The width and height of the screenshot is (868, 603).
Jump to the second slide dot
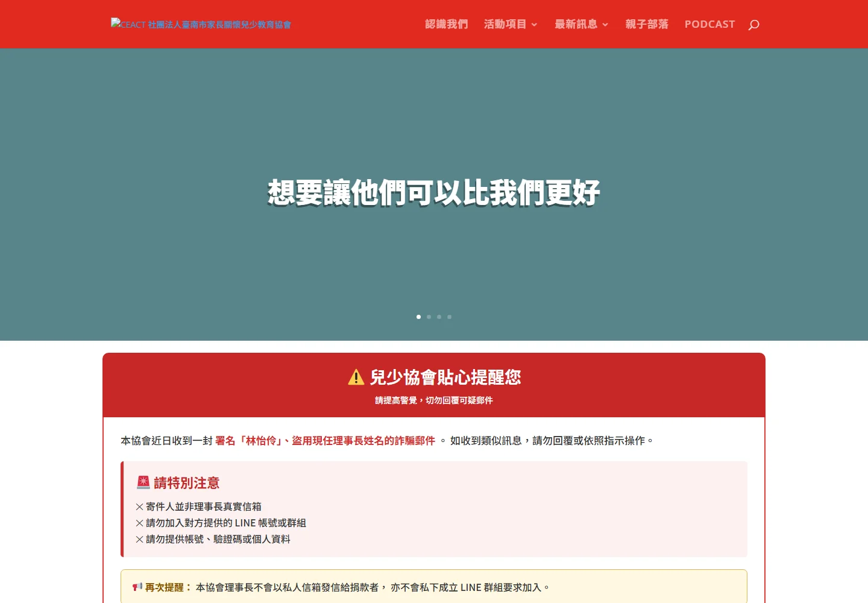(x=429, y=317)
